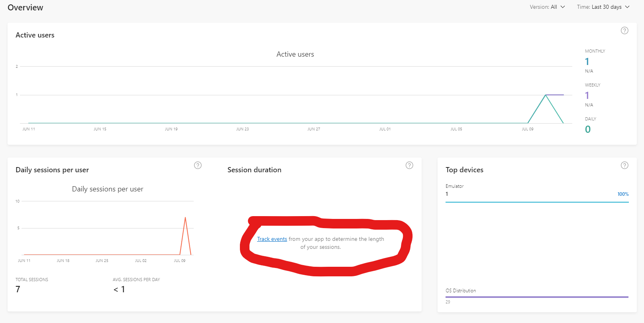The height and width of the screenshot is (323, 644).
Task: Click the OS Distribution bar
Action: tap(537, 297)
